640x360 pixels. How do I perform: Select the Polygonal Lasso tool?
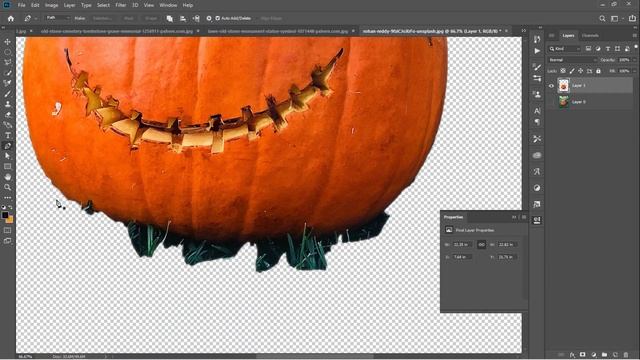click(x=7, y=62)
